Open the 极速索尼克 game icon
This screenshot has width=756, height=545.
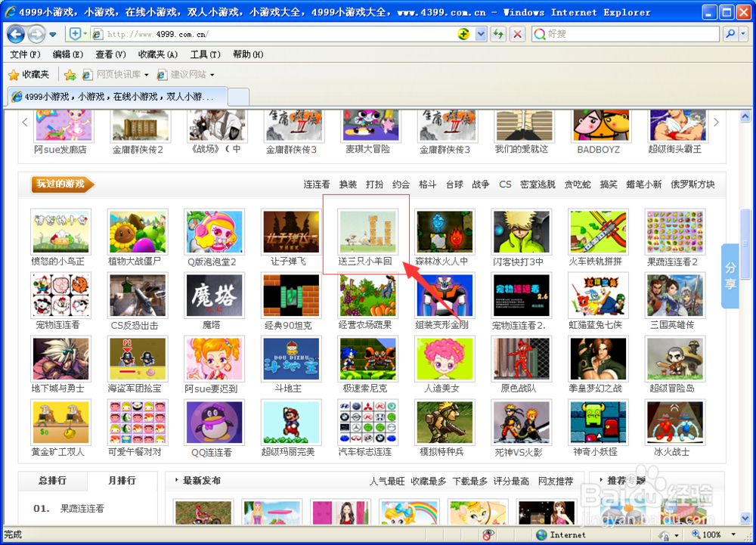pyautogui.click(x=368, y=359)
